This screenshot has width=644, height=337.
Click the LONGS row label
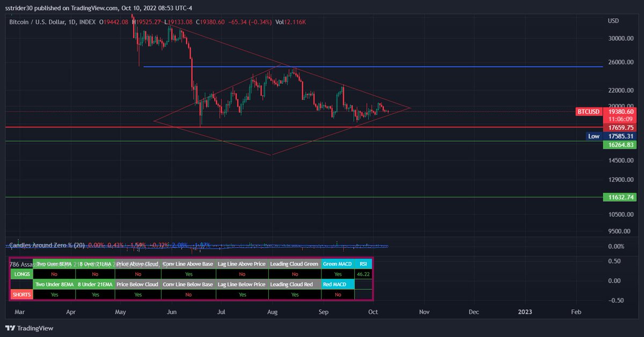pos(21,274)
